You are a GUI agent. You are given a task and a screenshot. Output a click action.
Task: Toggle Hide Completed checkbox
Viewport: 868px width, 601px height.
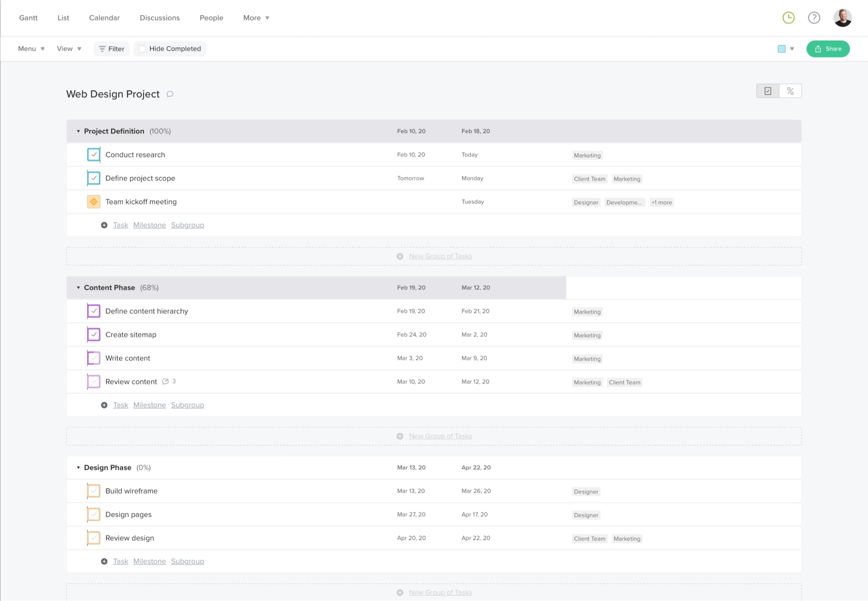tap(142, 49)
